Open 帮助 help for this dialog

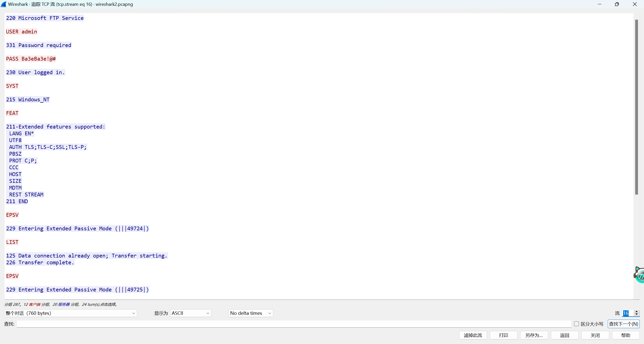(626, 335)
